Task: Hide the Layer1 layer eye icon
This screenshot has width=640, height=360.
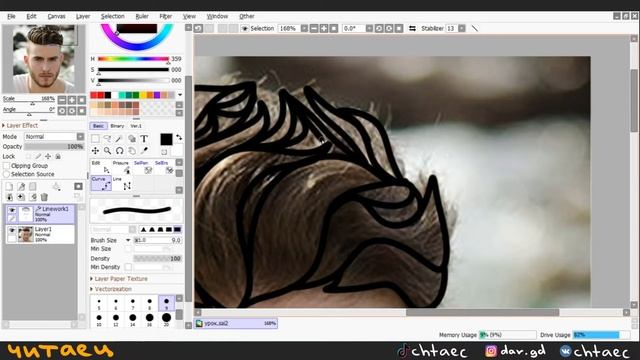Action: [x=12, y=230]
